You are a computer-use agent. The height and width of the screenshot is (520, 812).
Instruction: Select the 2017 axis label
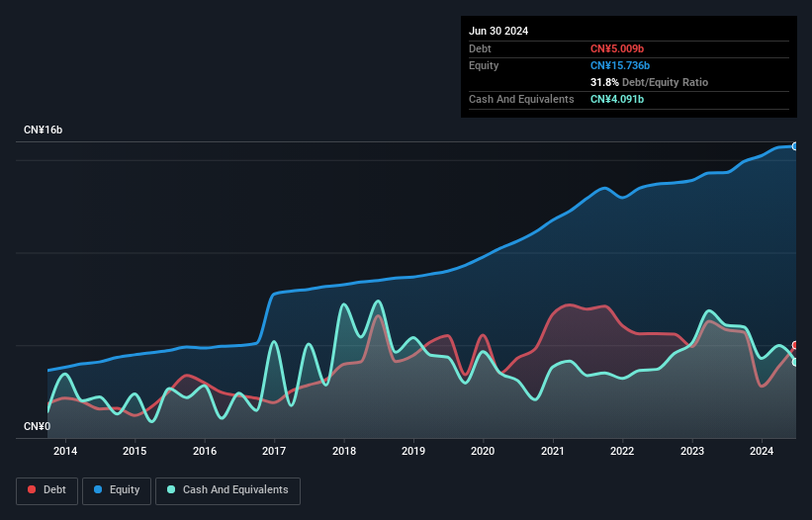[x=274, y=451]
